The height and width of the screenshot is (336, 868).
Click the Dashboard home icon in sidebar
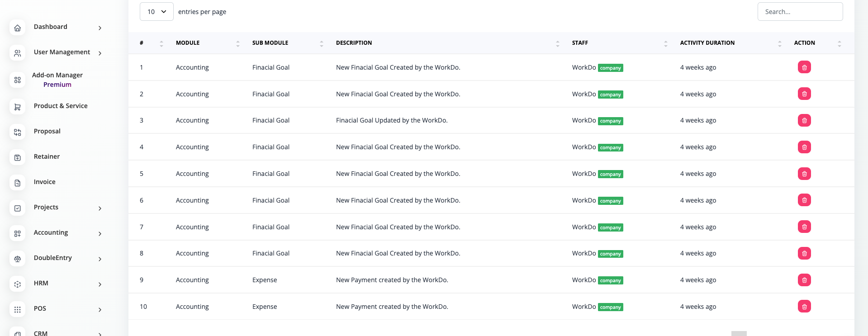coord(17,28)
